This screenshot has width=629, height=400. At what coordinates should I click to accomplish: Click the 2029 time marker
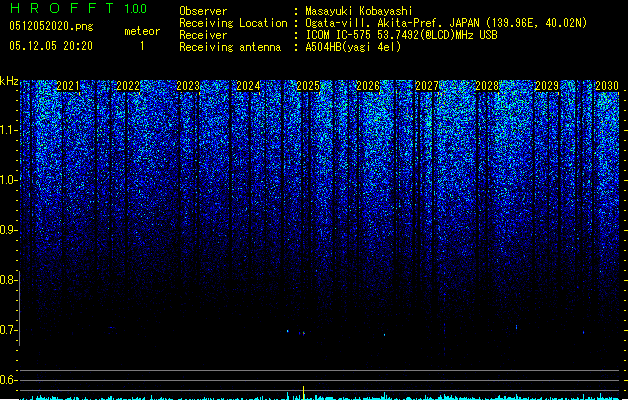(547, 86)
